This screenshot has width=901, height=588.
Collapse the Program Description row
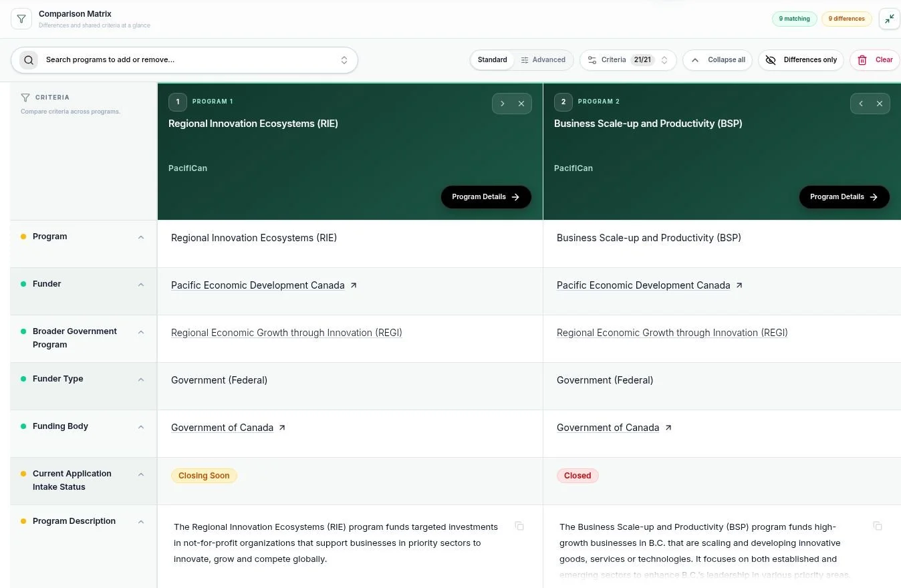tap(141, 522)
